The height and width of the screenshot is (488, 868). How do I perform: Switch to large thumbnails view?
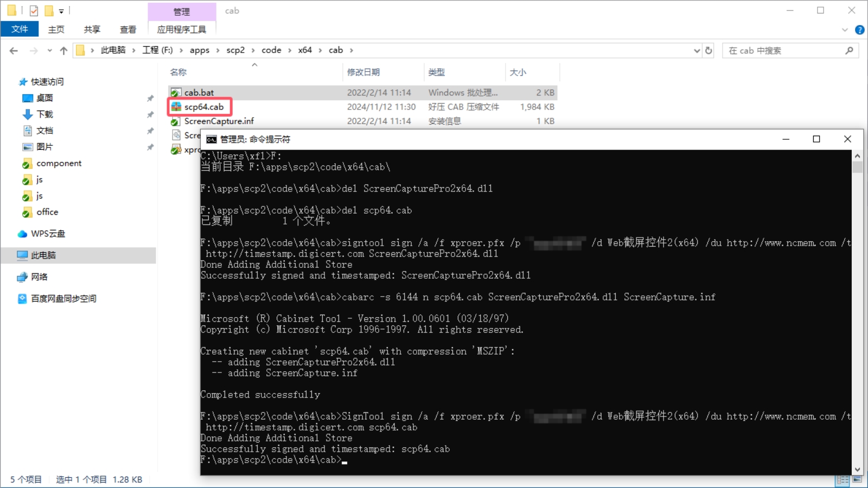point(857,480)
